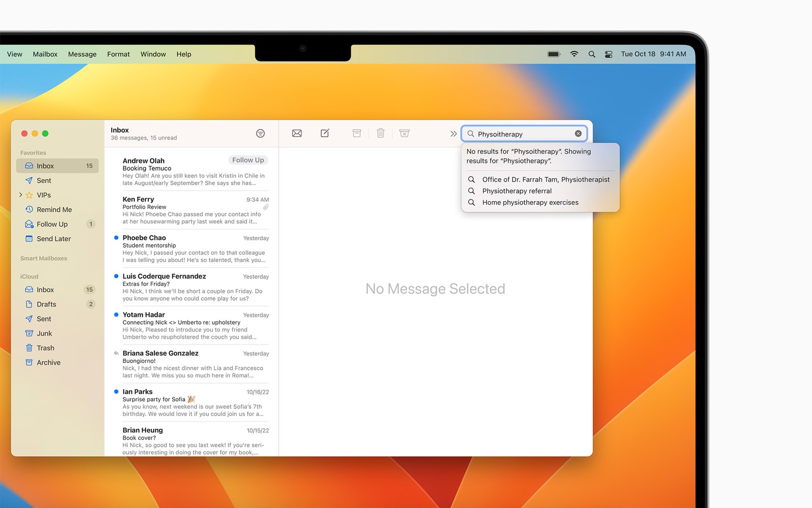Click the Archive toolbar icon
This screenshot has height=508, width=812.
pyautogui.click(x=357, y=133)
